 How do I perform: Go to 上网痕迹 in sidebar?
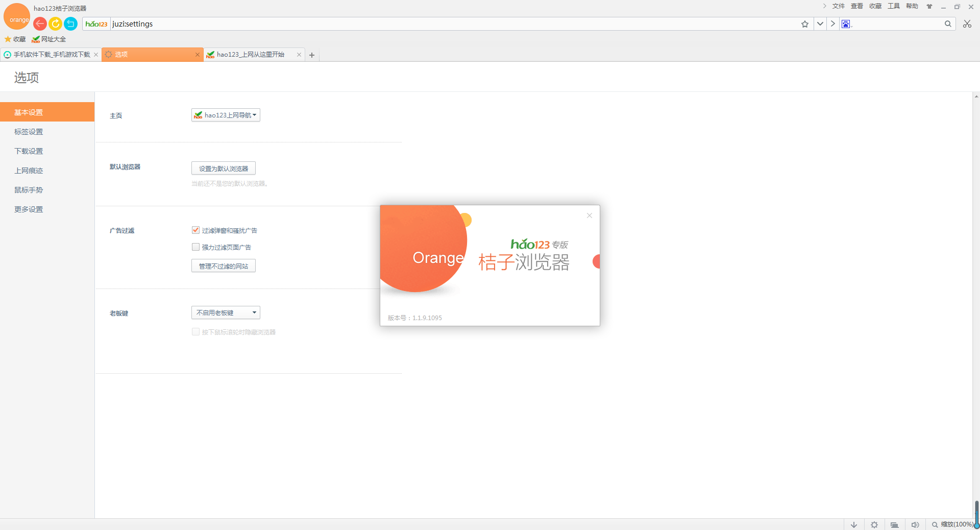(47, 170)
